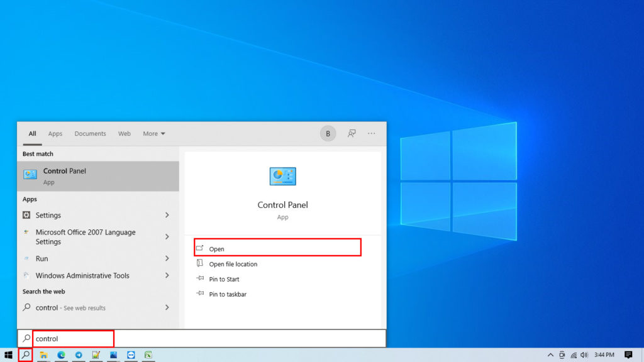Open the Action Center notifications icon
This screenshot has height=362, width=644.
coord(628,355)
